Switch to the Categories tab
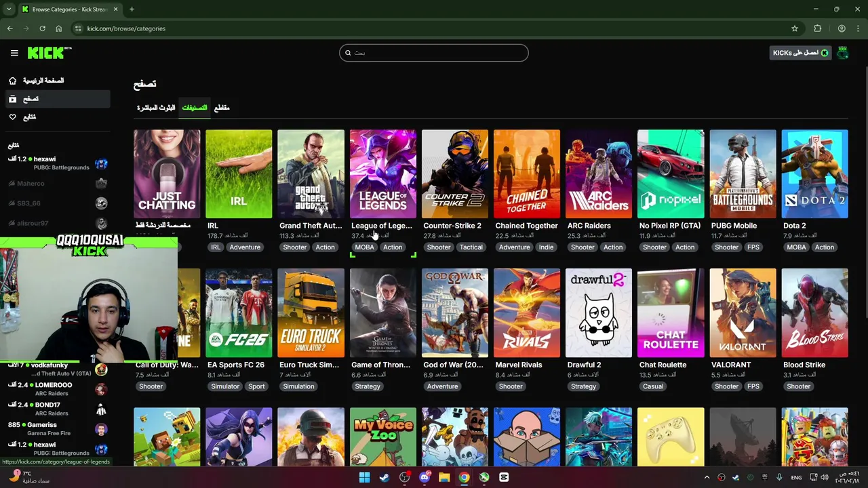Screen dimensions: 868x488 click(x=195, y=108)
